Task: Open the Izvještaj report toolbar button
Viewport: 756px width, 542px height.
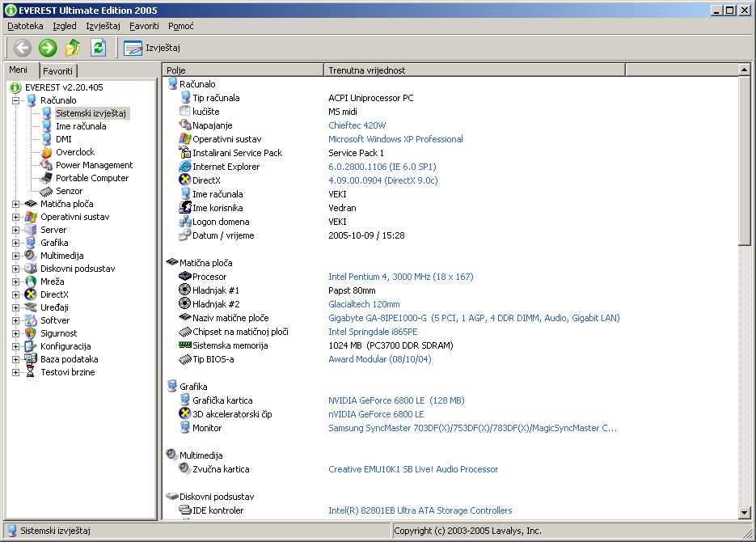Action: point(152,48)
